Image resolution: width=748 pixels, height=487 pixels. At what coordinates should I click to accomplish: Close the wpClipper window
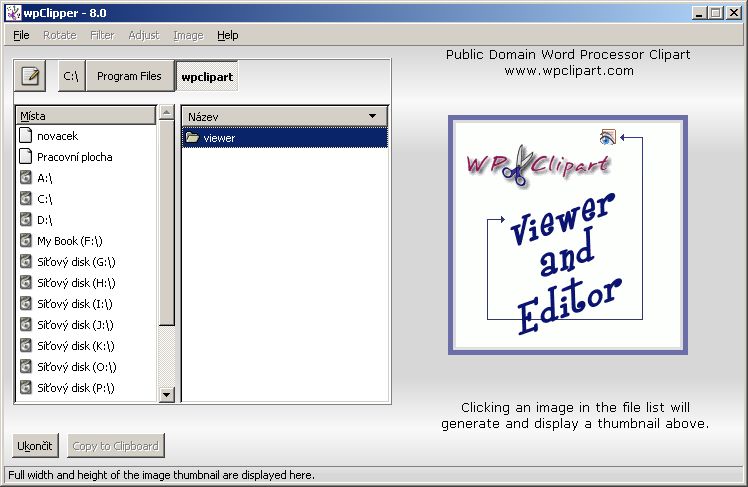(x=734, y=13)
